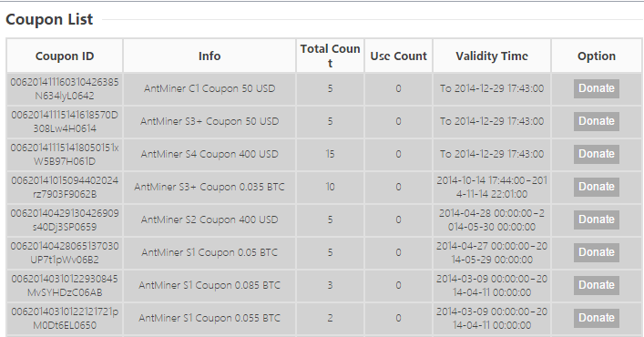Screen dimensions: 644x337
Task: Click the Total Count column header
Action: (x=331, y=56)
